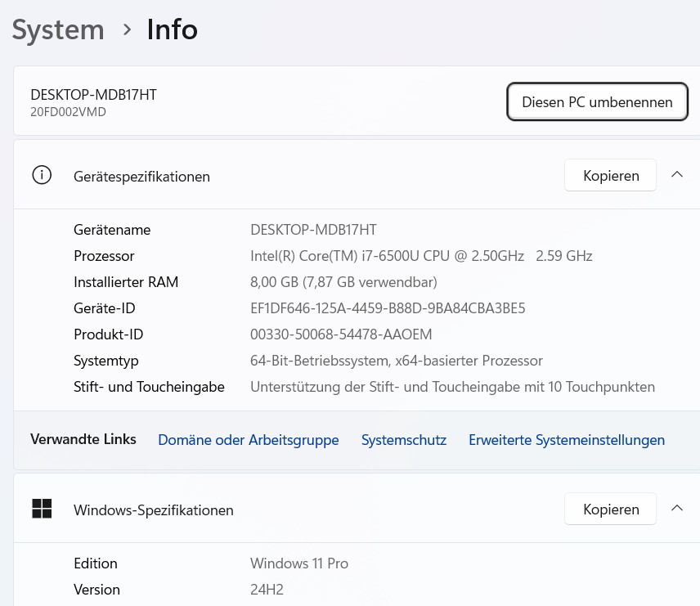This screenshot has width=700, height=606.
Task: Click the Gerätename label
Action: [x=112, y=230]
